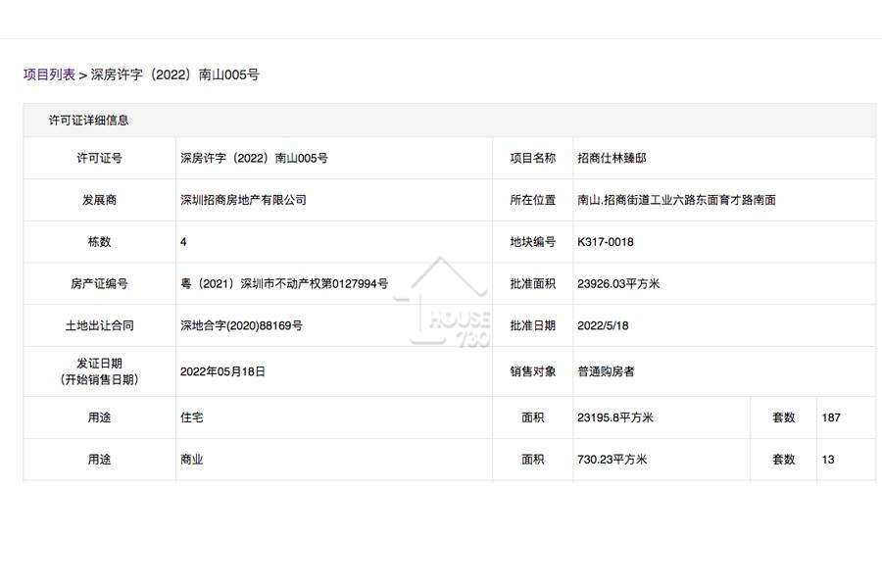Click the 发展商 label cell
This screenshot has width=882, height=588.
(x=100, y=200)
